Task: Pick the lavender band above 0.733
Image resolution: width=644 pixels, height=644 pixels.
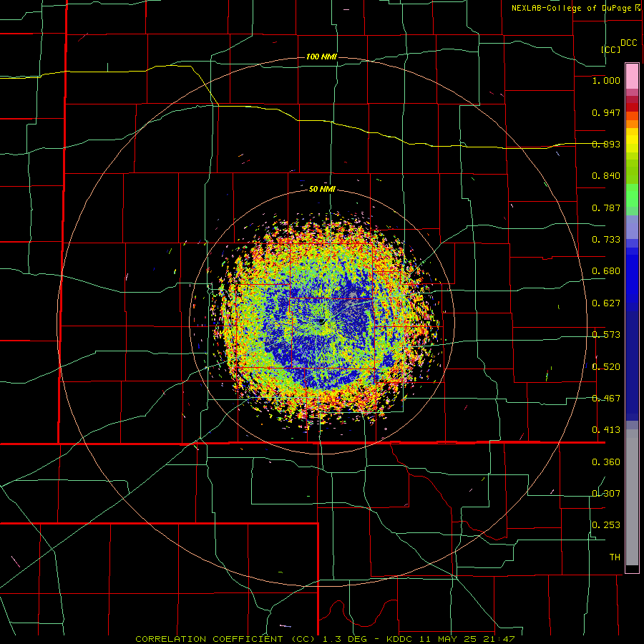Action: (x=632, y=227)
